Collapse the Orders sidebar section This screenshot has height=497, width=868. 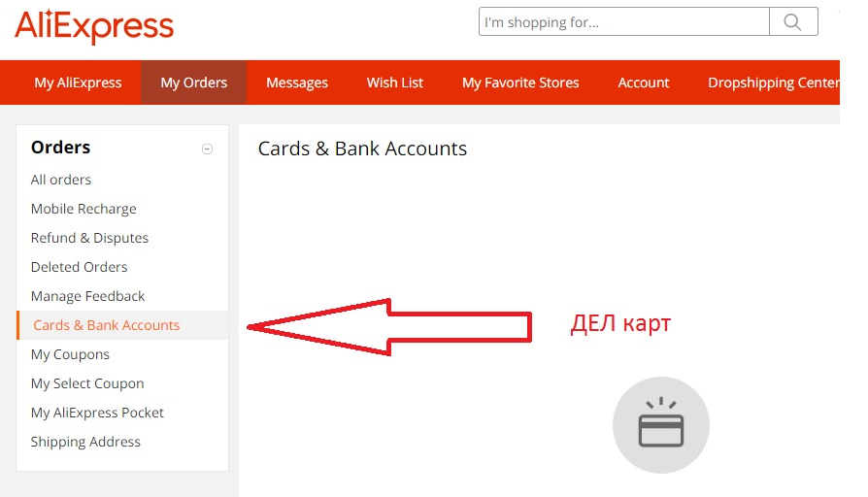point(207,149)
